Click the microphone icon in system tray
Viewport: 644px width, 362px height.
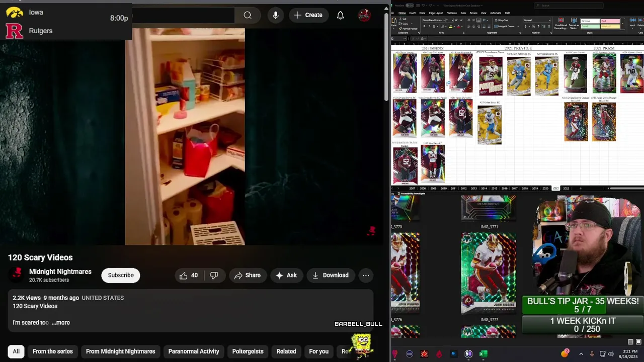tap(592, 354)
